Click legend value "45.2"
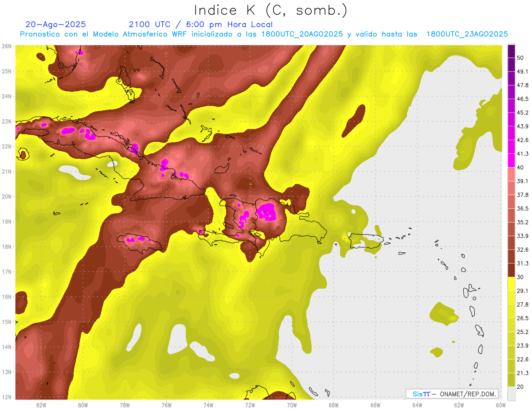Viewport: 532px width, 411px height. click(523, 113)
